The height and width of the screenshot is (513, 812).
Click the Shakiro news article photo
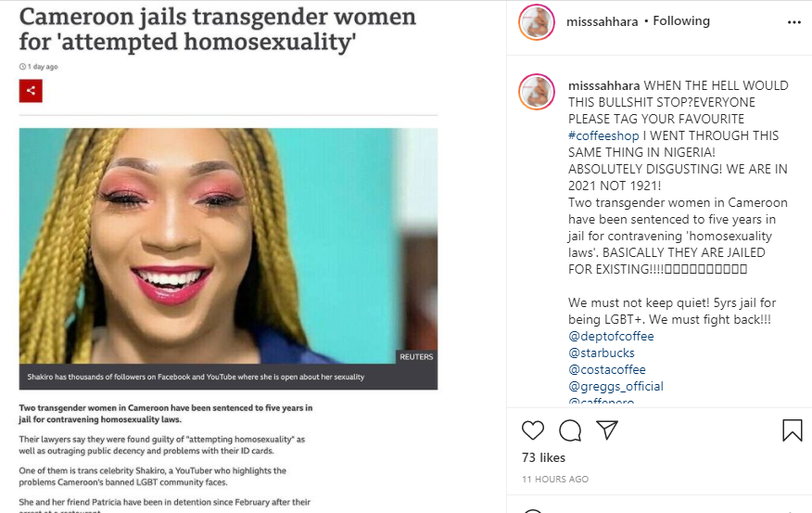228,246
